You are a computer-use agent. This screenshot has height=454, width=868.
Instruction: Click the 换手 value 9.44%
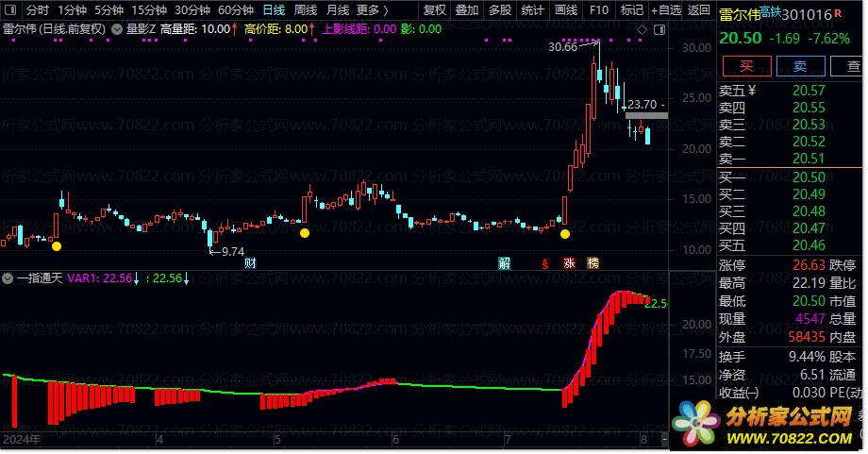coord(807,357)
